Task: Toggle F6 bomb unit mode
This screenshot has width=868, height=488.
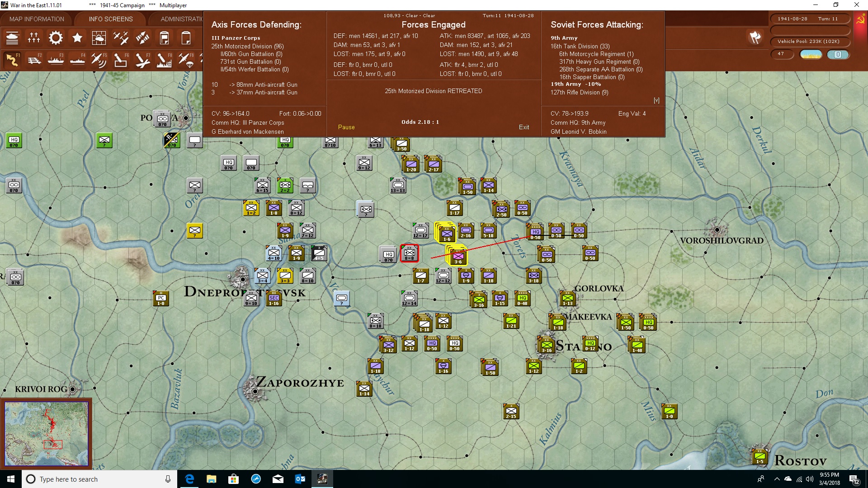Action: tap(121, 60)
